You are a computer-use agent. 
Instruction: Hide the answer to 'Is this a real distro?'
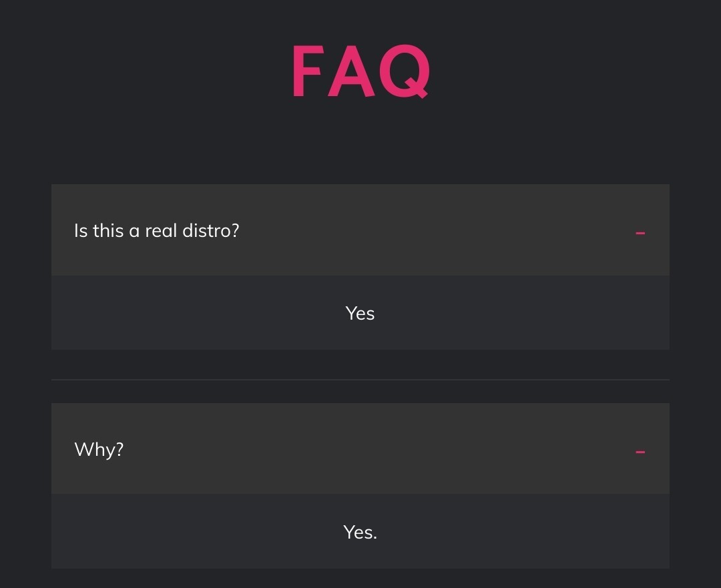(640, 233)
